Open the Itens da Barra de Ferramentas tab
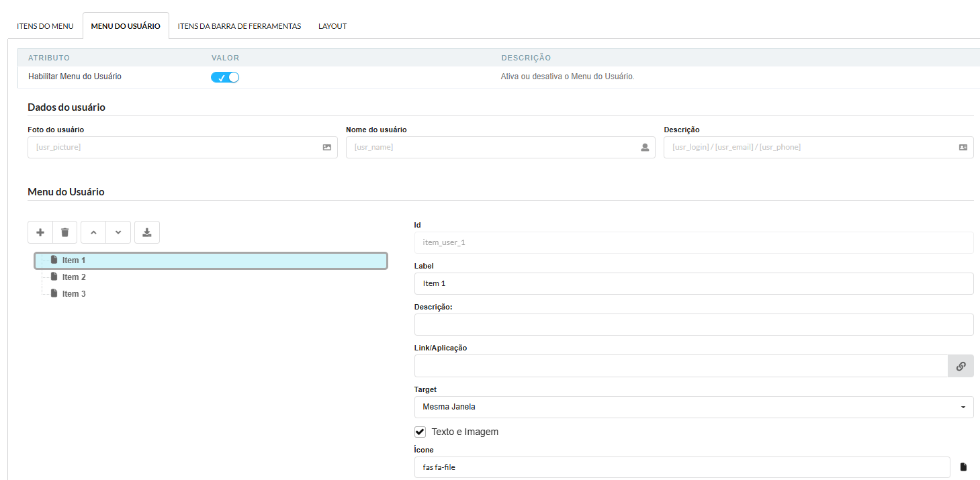Viewport: 980px width, 480px height. [x=239, y=26]
